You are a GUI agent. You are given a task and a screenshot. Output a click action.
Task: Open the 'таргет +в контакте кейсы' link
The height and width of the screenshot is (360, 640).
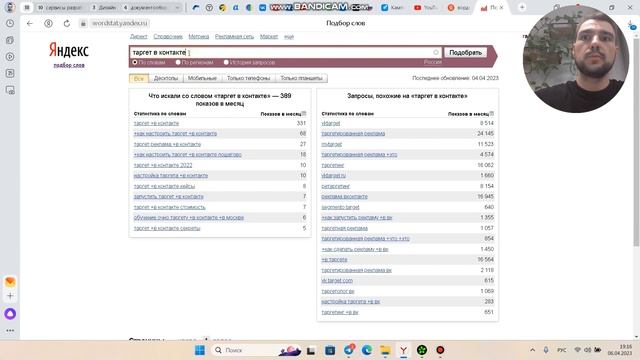click(164, 186)
